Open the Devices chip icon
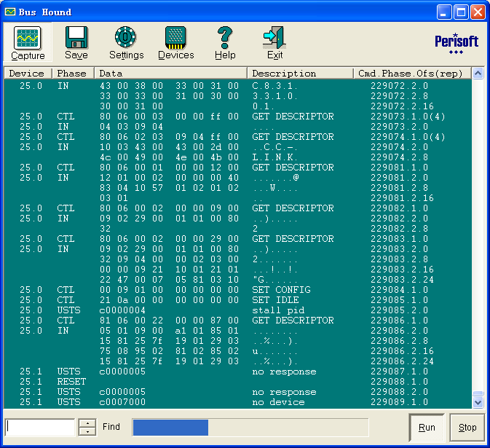The width and height of the screenshot is (490, 448). (175, 38)
